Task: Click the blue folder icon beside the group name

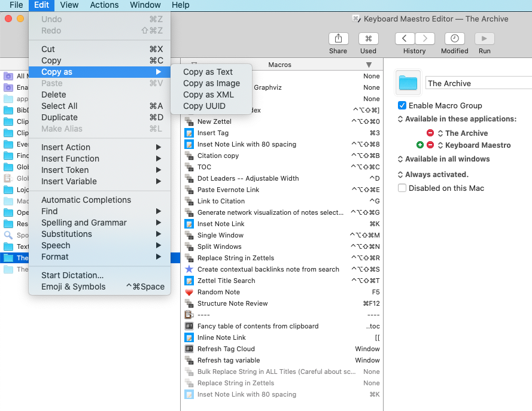Action: 408,83
